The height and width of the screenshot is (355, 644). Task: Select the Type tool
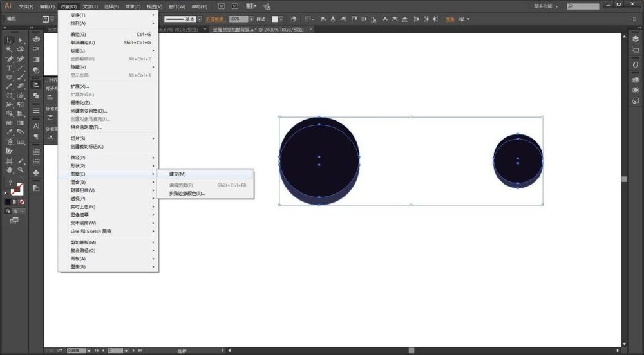tap(9, 68)
